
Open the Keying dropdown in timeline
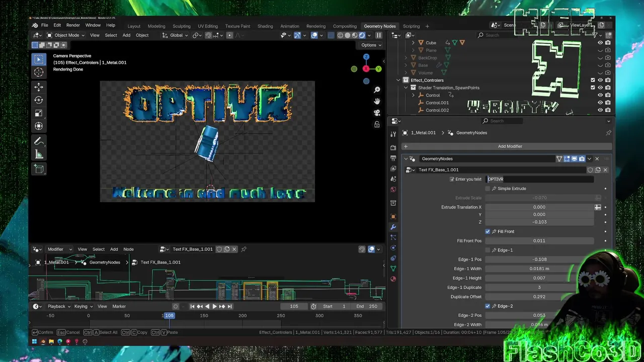[x=83, y=306]
